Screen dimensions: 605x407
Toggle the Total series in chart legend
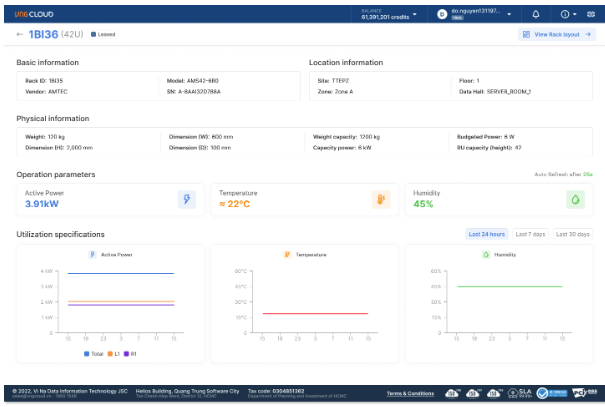(x=94, y=353)
